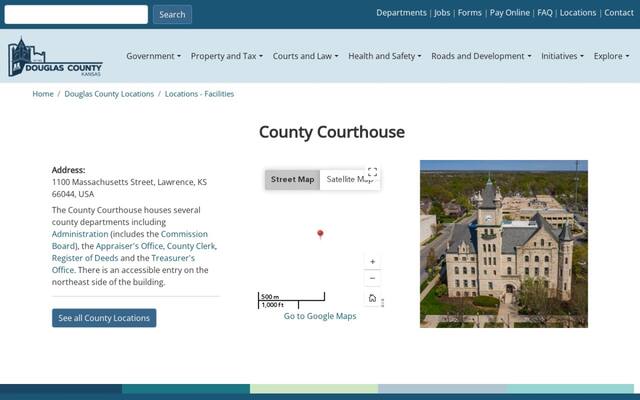
Task: Open Health and Safety dropdown
Action: click(x=384, y=56)
